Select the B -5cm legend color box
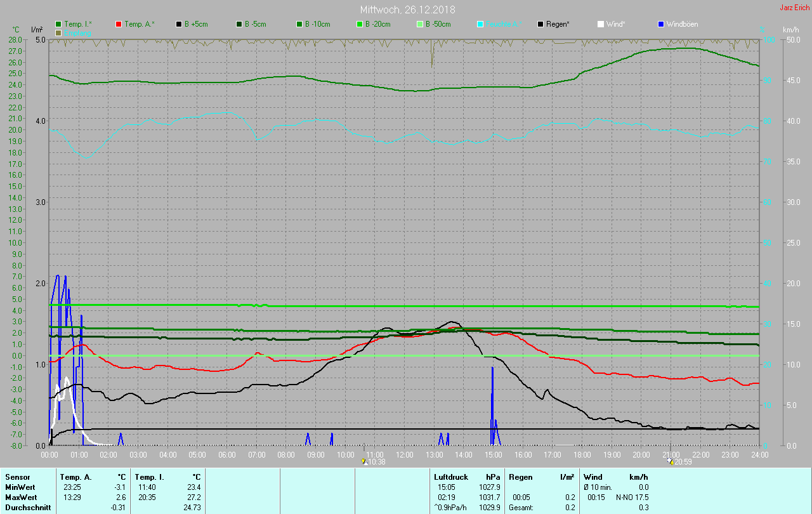 pos(239,24)
